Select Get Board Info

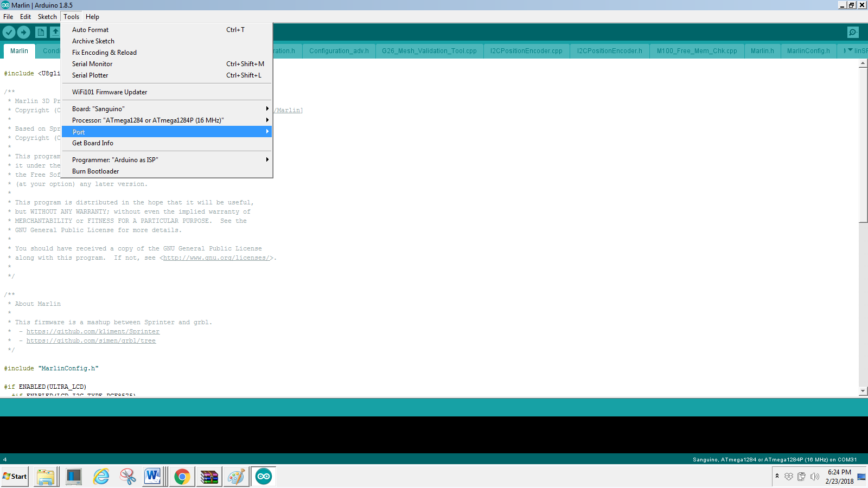point(167,143)
